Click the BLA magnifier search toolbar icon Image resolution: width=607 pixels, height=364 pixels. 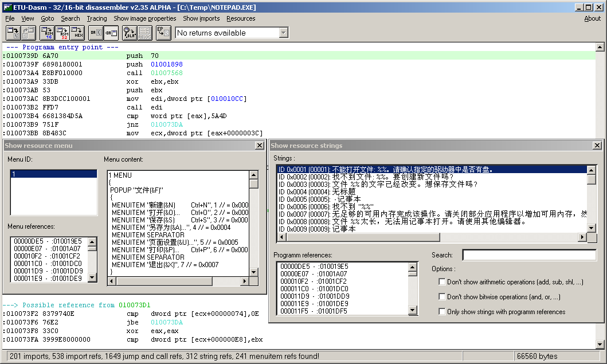(130, 33)
